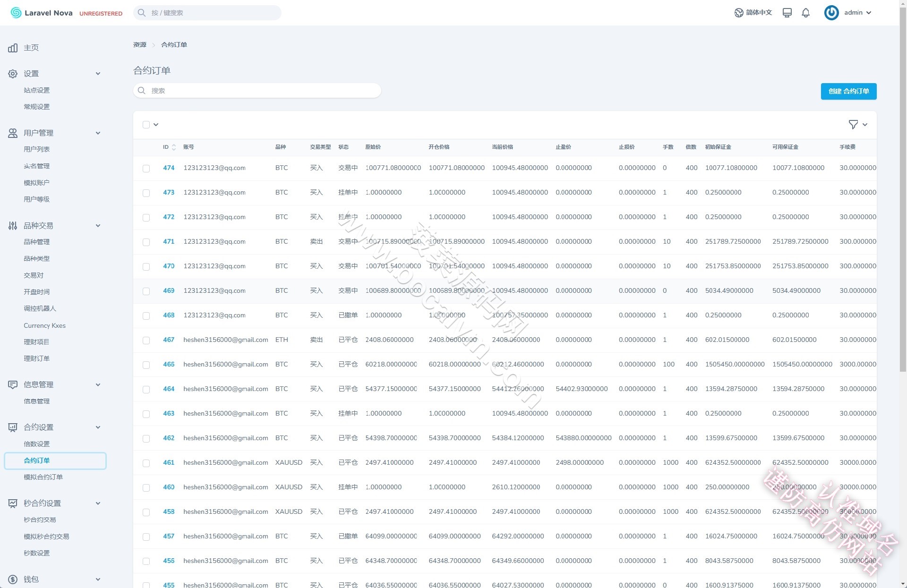Collapse the 秒合约设置 sidebar section
Viewport: 907px width, 588px height.
(98, 503)
